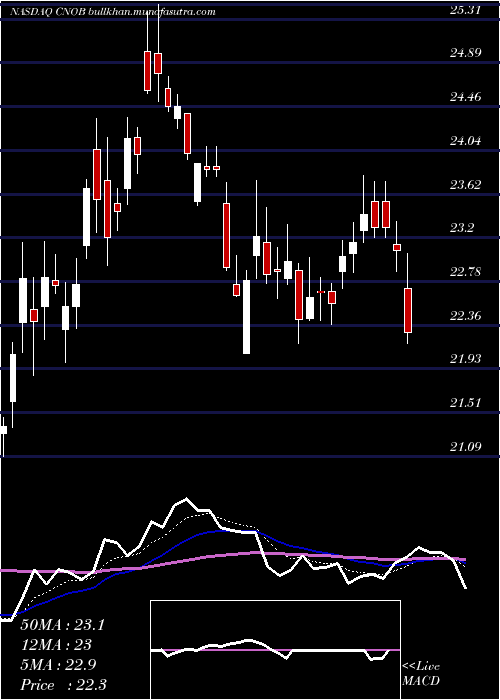Click the 24.04 price axis label
Screen dimensions: 500x700
(x=466, y=141)
